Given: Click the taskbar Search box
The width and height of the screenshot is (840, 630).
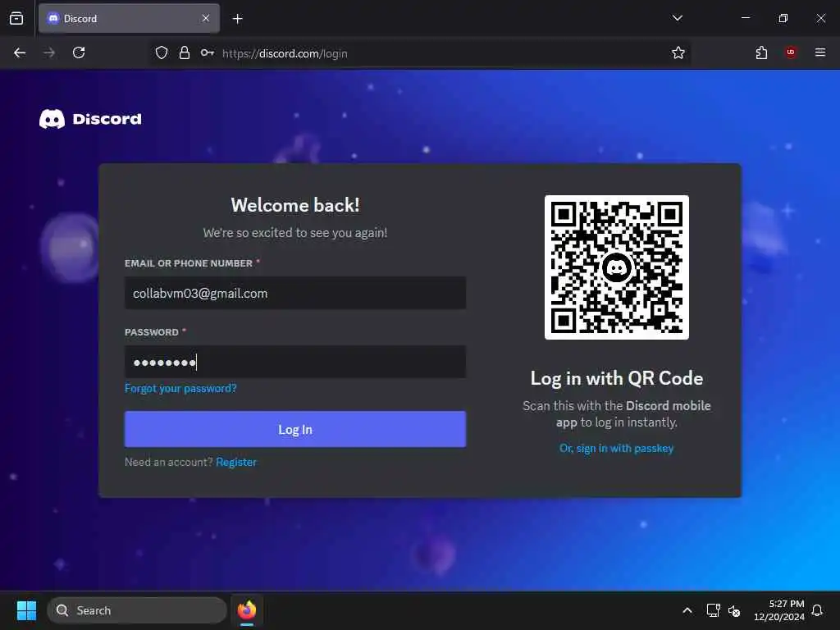Looking at the screenshot, I should (x=137, y=610).
